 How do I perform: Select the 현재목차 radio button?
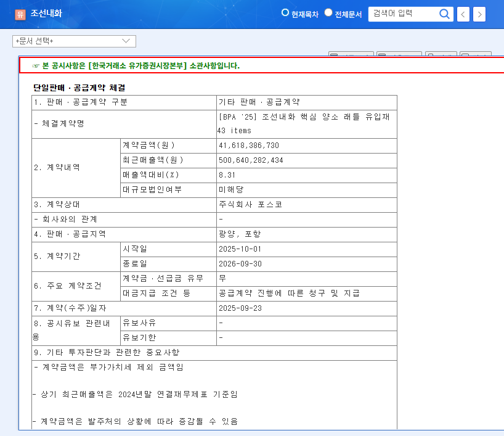[x=285, y=12]
